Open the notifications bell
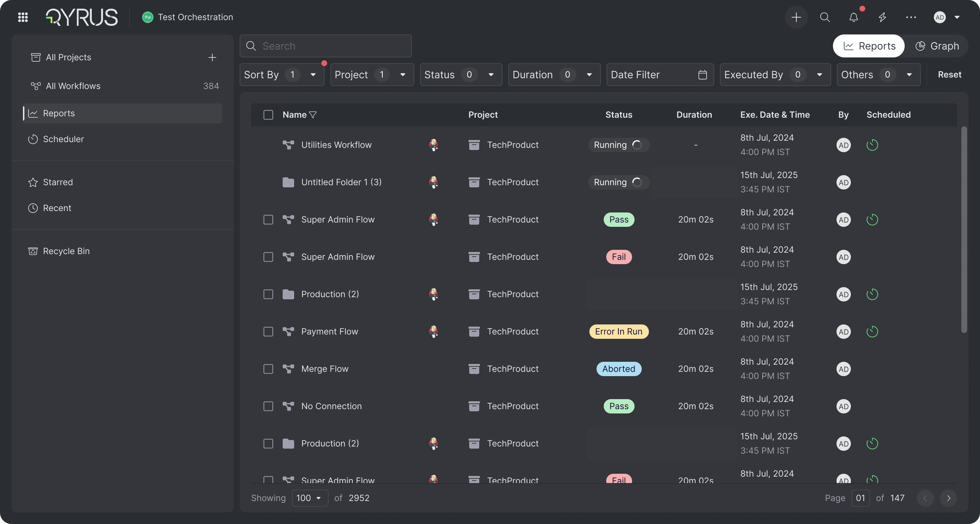The height and width of the screenshot is (524, 980). coord(854,17)
